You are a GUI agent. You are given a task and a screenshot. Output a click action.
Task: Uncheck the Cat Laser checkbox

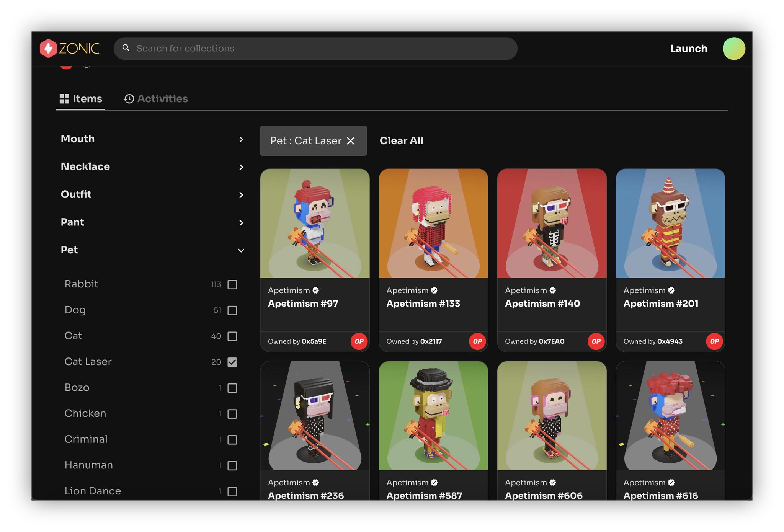232,362
